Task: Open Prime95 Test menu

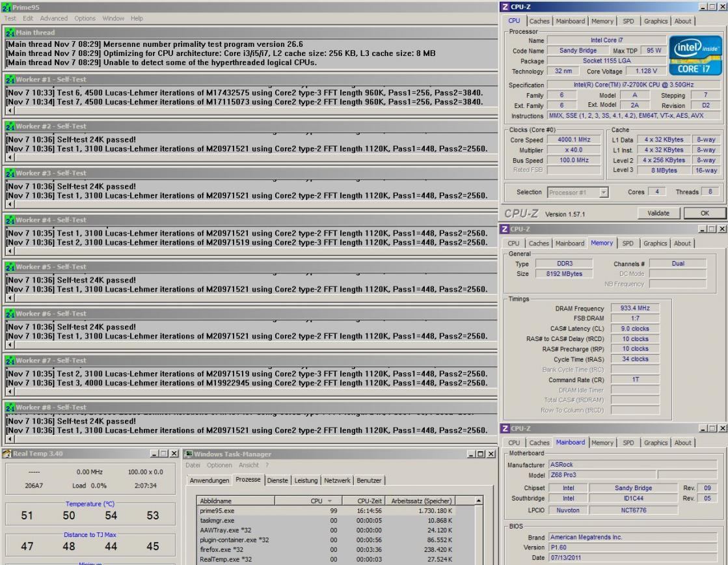Action: (10, 19)
